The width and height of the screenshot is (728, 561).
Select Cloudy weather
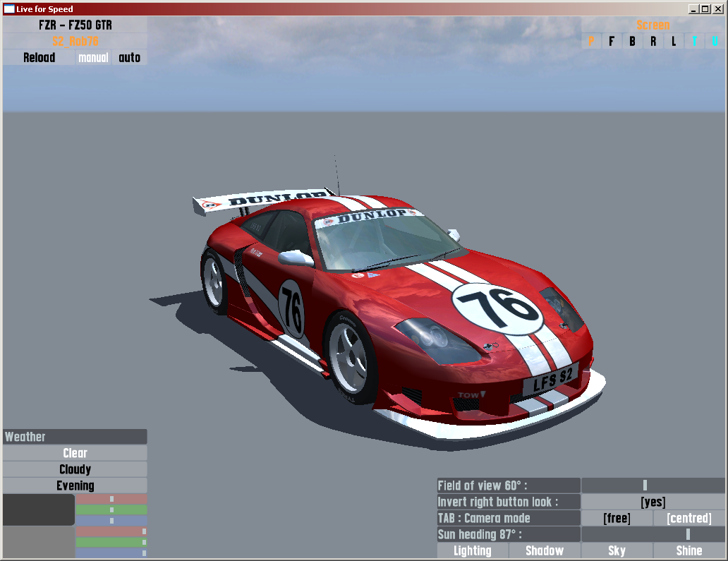coord(75,469)
